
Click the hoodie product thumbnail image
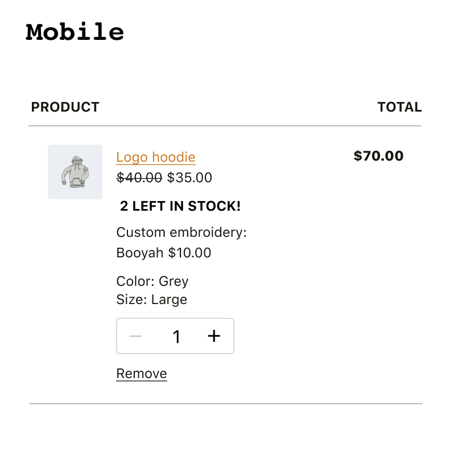click(75, 172)
